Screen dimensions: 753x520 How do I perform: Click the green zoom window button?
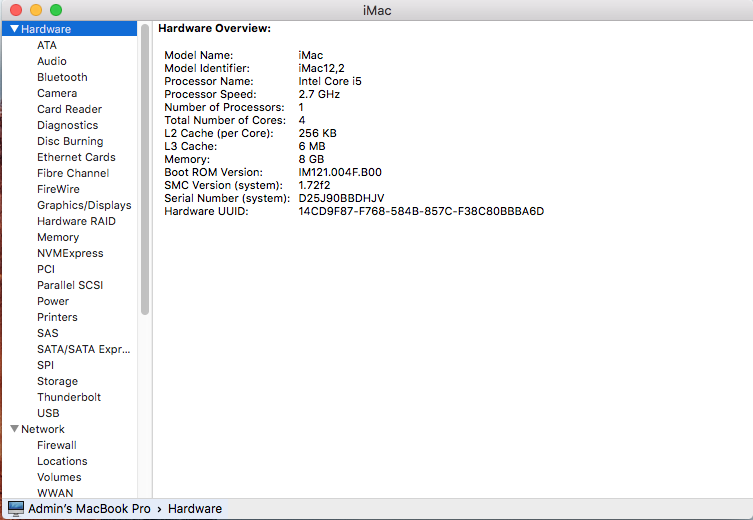(x=56, y=10)
